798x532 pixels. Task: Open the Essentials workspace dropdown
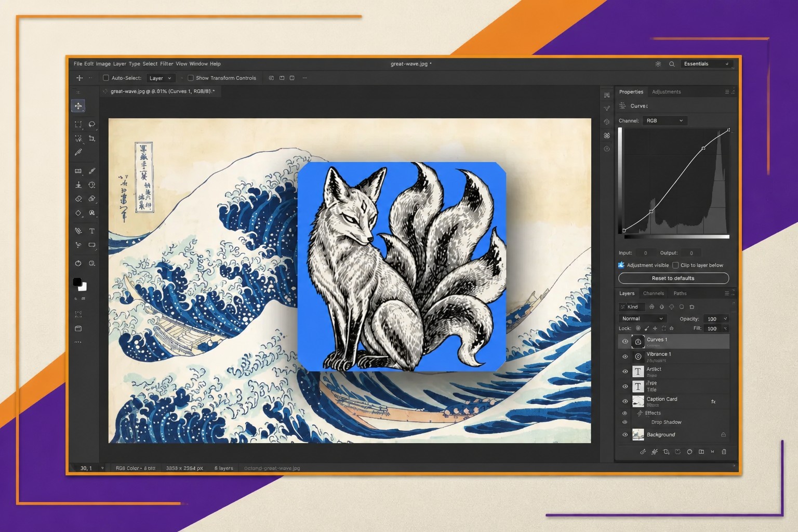706,64
